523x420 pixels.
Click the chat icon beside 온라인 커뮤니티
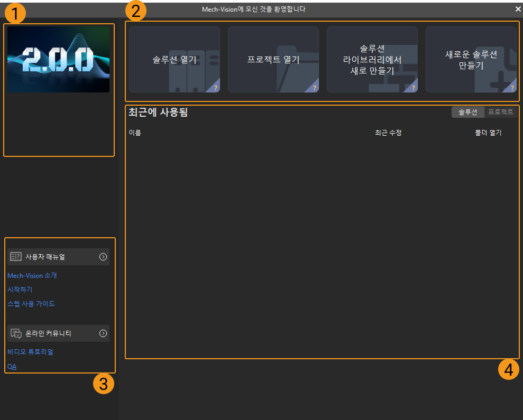(x=16, y=333)
